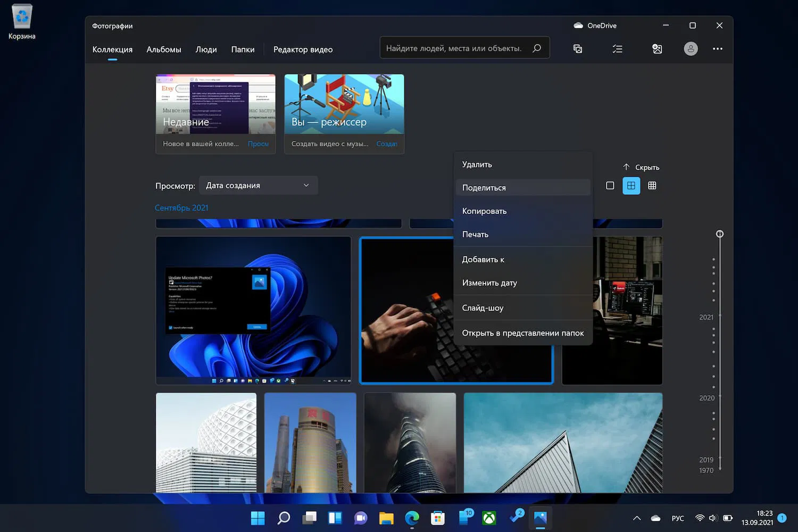The width and height of the screenshot is (798, 532).
Task: Open the three-dots More menu
Action: 718,49
